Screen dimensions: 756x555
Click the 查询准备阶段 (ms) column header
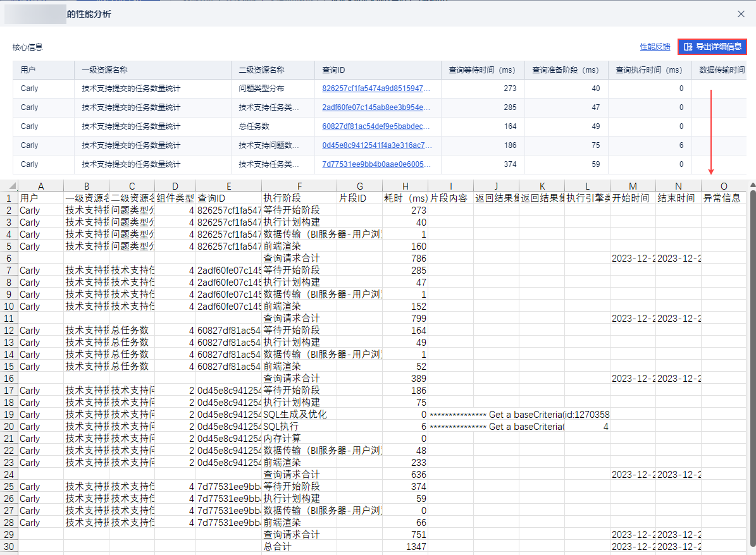click(x=566, y=70)
